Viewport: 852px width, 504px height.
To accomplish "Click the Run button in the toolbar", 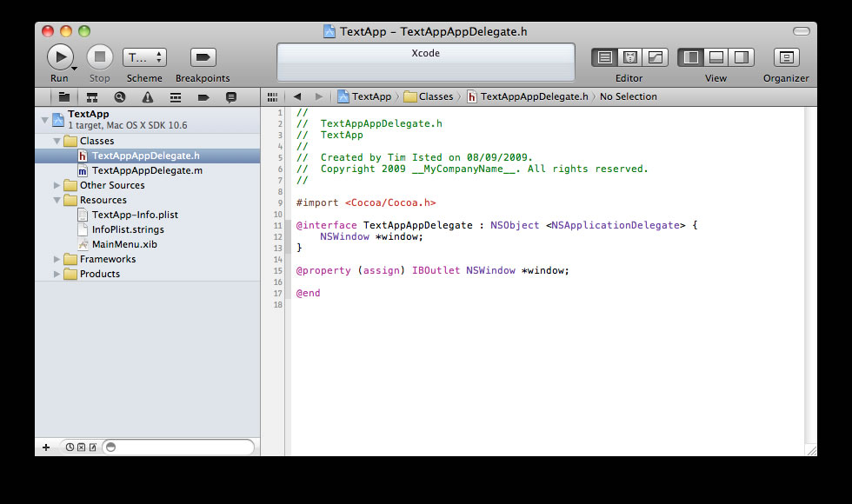I will click(59, 57).
